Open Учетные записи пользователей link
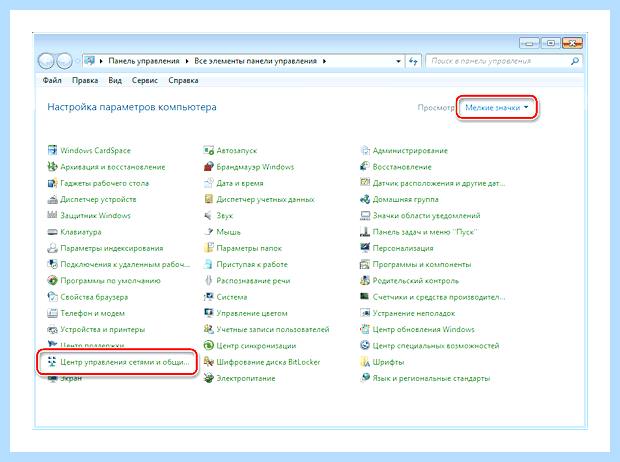This screenshot has width=620, height=462. point(273,329)
